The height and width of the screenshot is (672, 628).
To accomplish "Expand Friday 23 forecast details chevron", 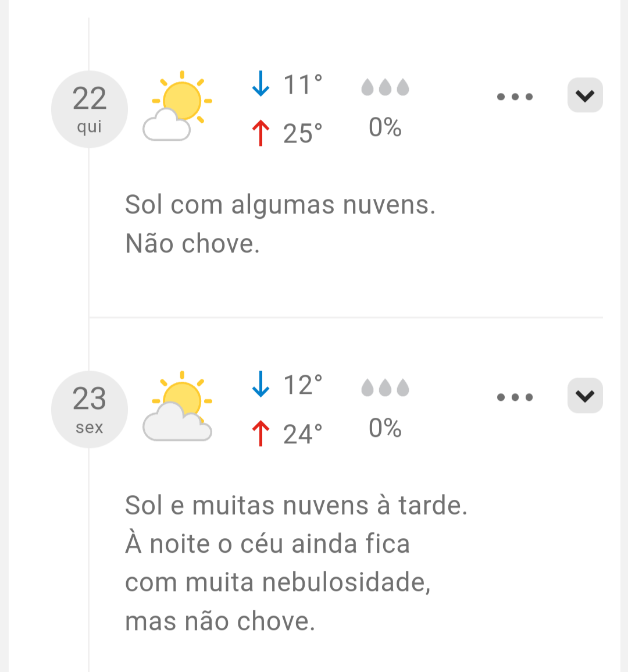I will [x=585, y=396].
